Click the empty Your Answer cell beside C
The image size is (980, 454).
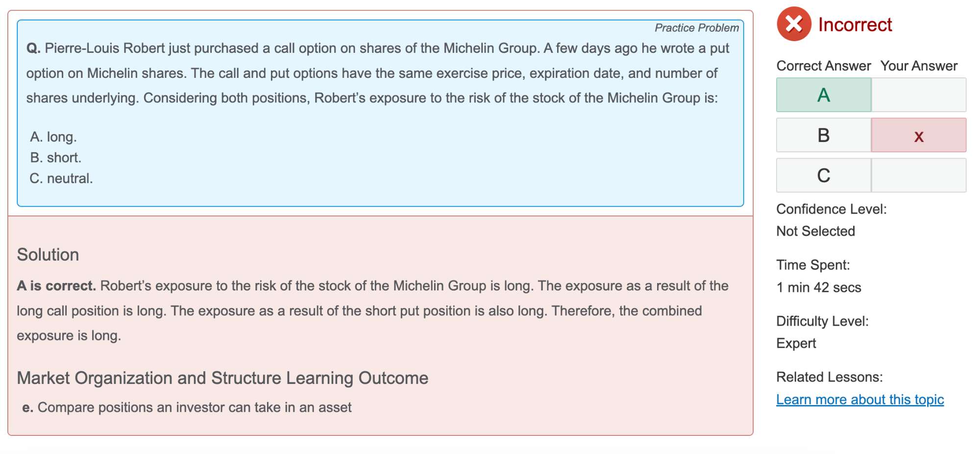pyautogui.click(x=919, y=176)
